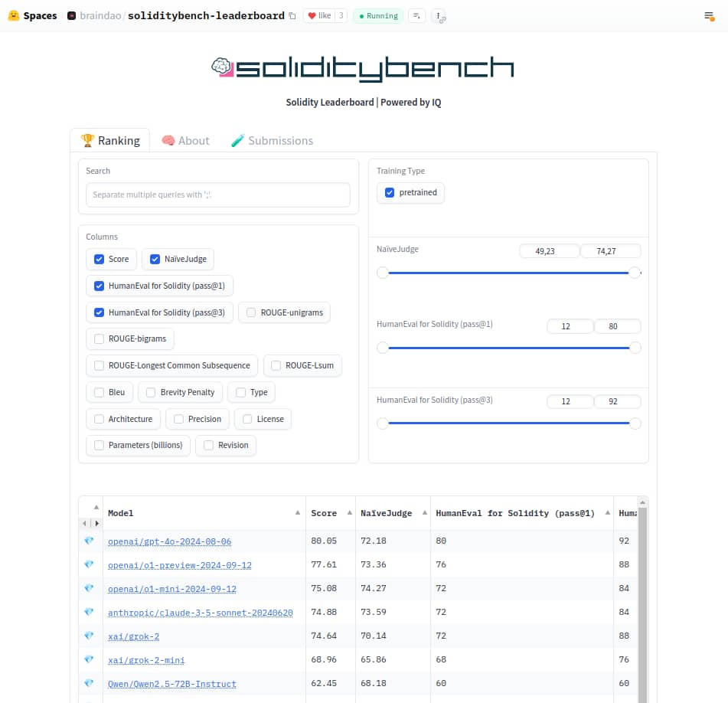Viewport: 728px width, 703px height.
Task: Click the NaïveJudge minimum value 49,23
Action: [x=549, y=251]
